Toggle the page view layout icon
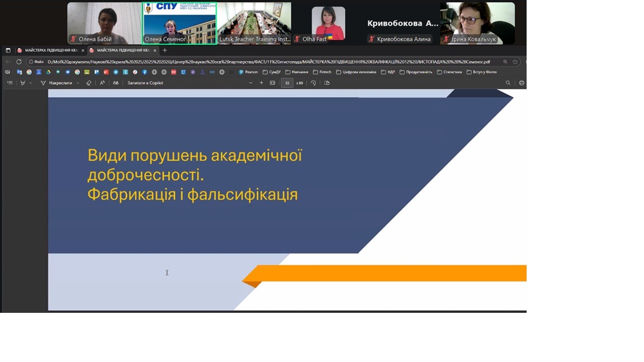 coord(327,83)
